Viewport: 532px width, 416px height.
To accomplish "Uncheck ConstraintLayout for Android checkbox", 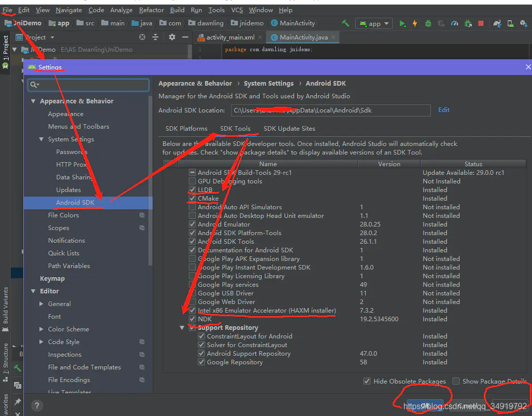I will [201, 336].
